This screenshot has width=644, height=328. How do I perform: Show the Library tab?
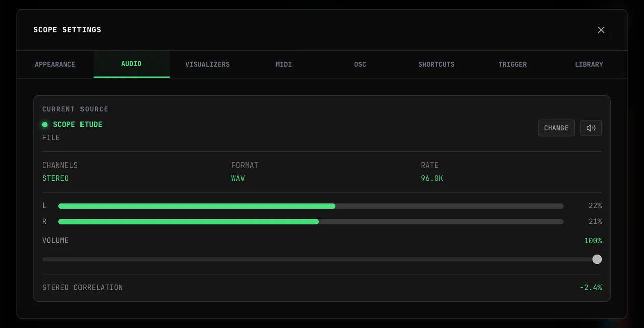589,64
